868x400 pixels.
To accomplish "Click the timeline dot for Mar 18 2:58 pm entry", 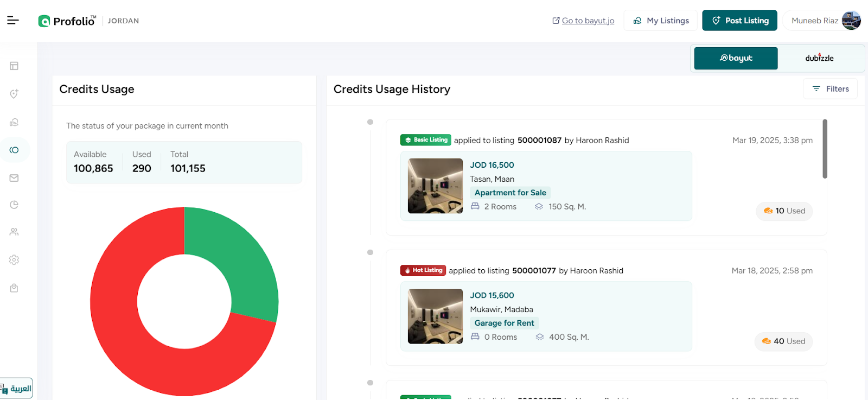I will (x=371, y=252).
